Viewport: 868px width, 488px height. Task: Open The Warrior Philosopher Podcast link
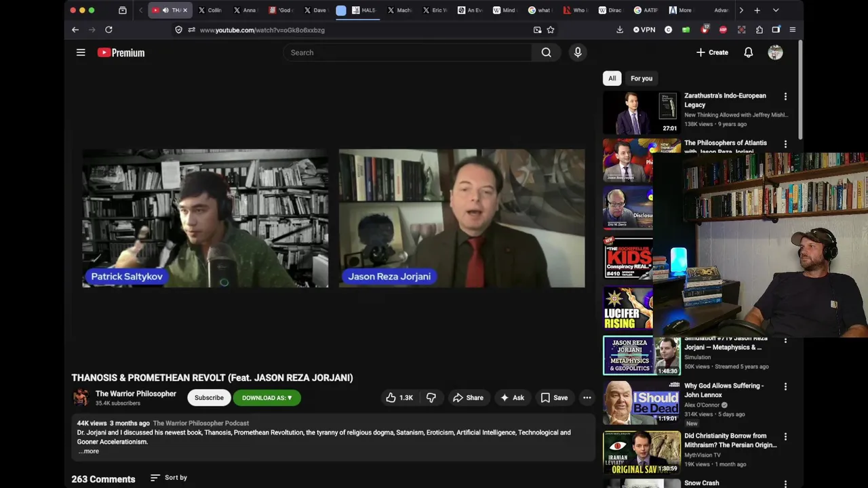coord(201,423)
